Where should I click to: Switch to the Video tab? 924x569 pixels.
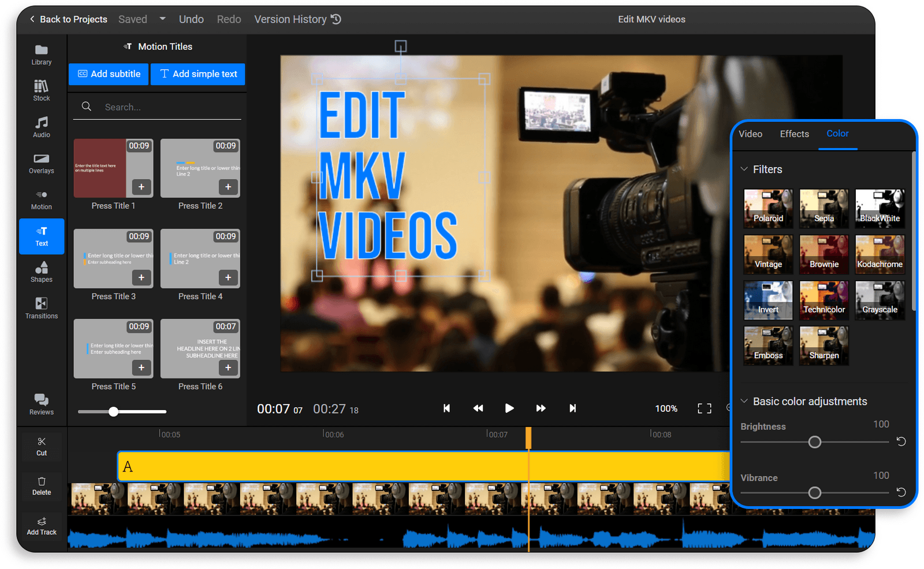[750, 133]
